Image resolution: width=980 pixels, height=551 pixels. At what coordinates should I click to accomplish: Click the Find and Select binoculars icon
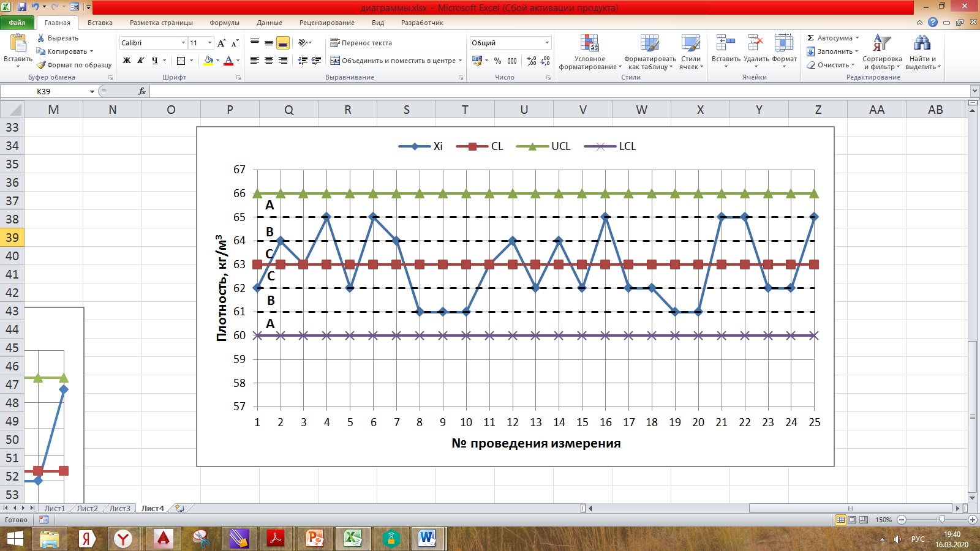coord(921,43)
